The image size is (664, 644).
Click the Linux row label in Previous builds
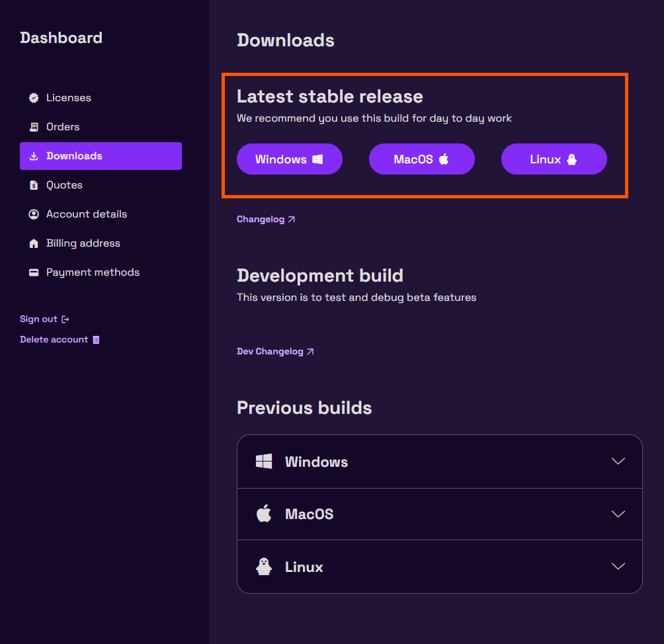(x=304, y=567)
